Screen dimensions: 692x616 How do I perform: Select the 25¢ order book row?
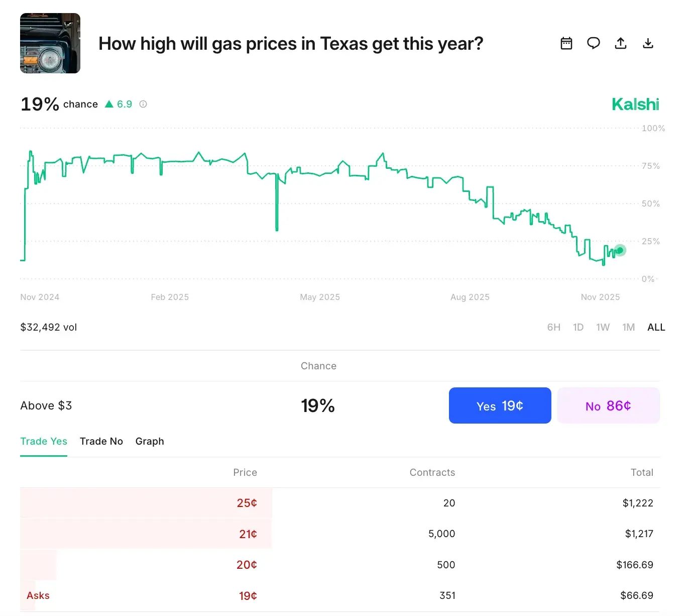(146, 502)
